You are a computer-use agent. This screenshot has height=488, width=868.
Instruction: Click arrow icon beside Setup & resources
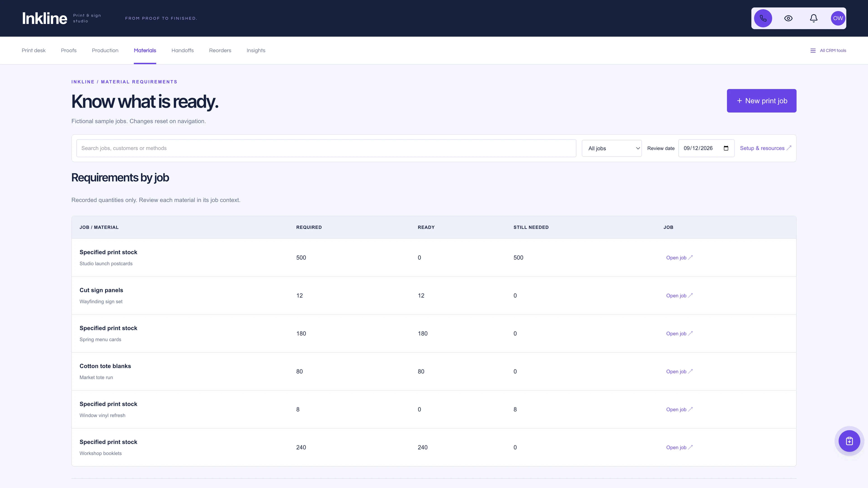point(789,148)
